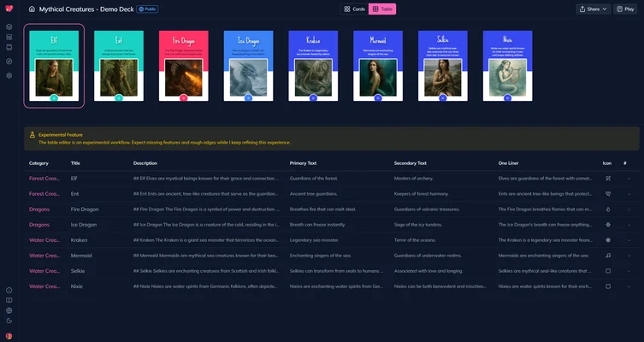Image resolution: width=644 pixels, height=342 pixels.
Task: Open the Share dropdown
Action: coord(594,9)
